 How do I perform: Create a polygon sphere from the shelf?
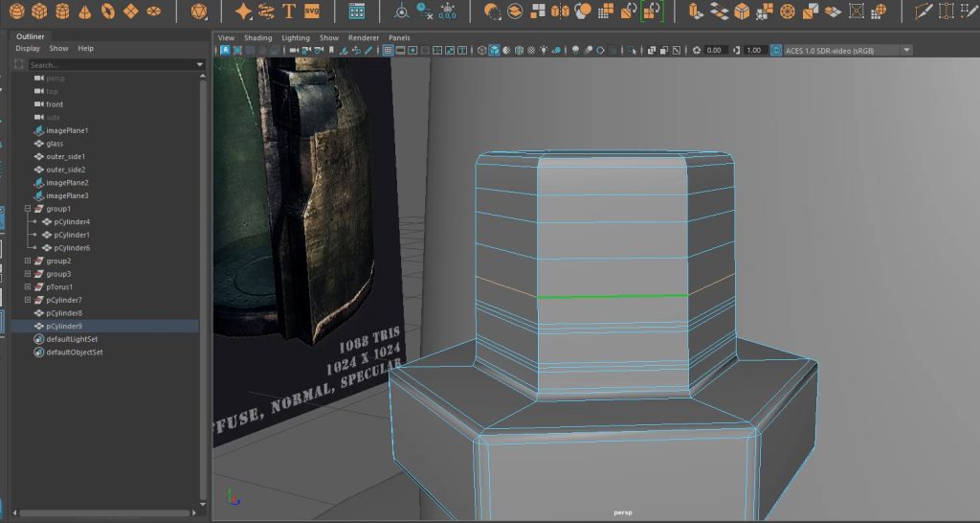[16, 11]
